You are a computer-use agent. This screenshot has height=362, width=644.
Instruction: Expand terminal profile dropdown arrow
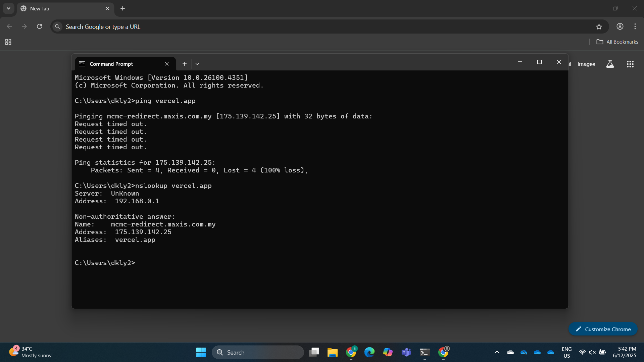(197, 64)
